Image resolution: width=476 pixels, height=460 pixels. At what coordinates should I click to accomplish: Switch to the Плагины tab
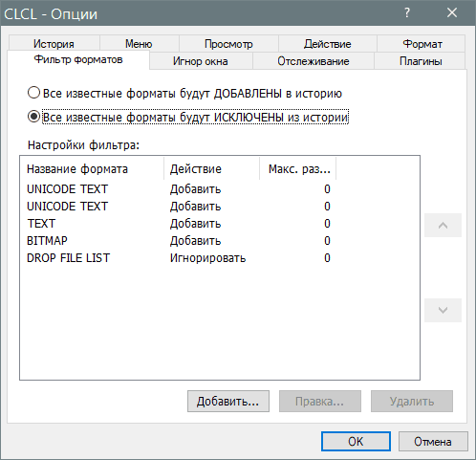tap(421, 61)
